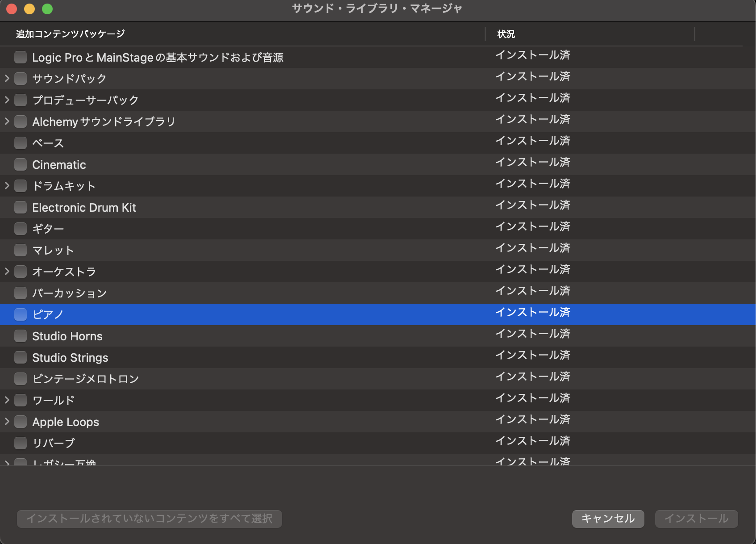Tick the サウンドパック checkbox
This screenshot has width=756, height=544.
[21, 79]
